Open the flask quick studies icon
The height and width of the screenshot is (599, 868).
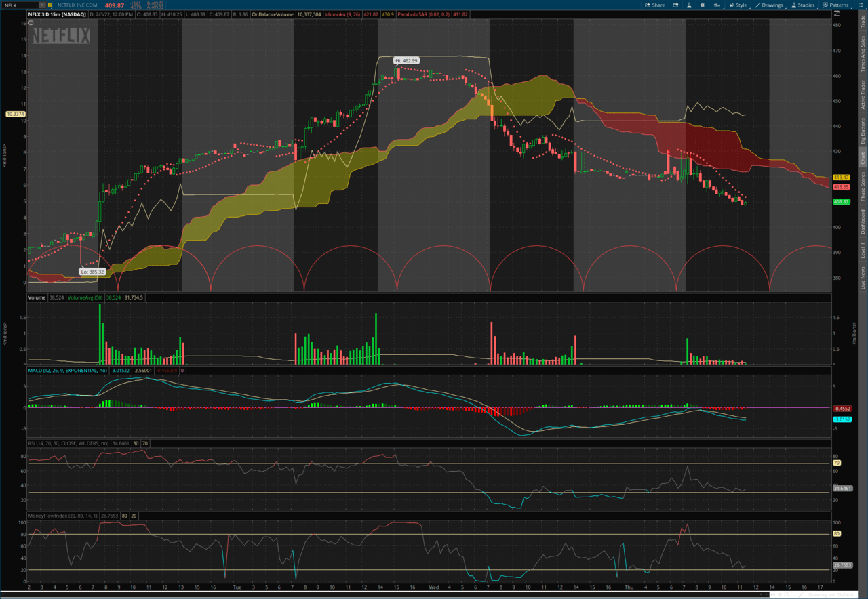pos(689,5)
